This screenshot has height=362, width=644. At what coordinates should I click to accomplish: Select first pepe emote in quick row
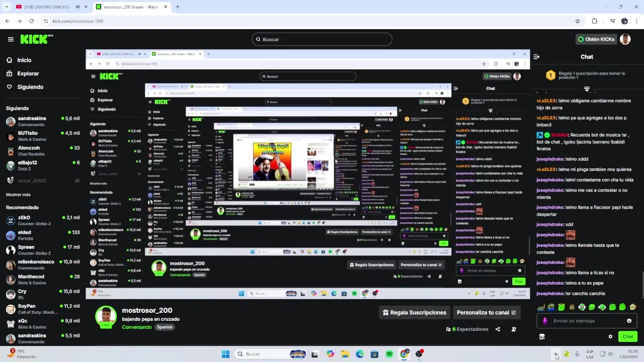pos(541,307)
